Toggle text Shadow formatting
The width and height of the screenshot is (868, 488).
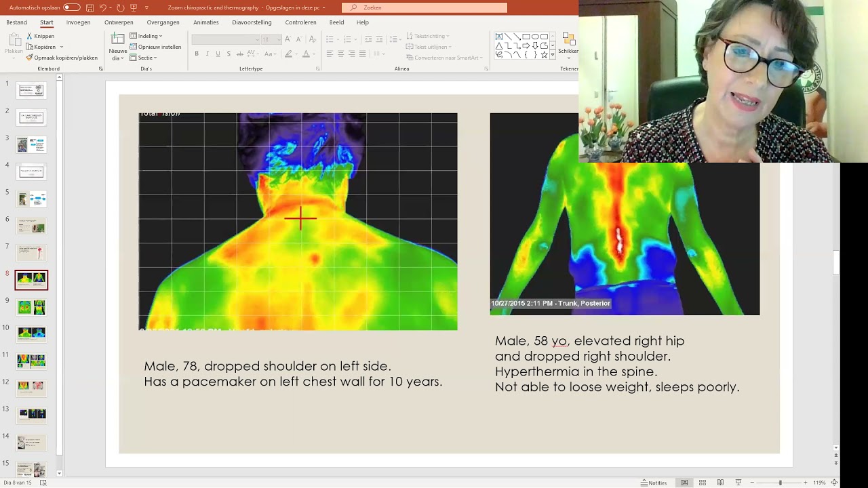click(x=229, y=54)
